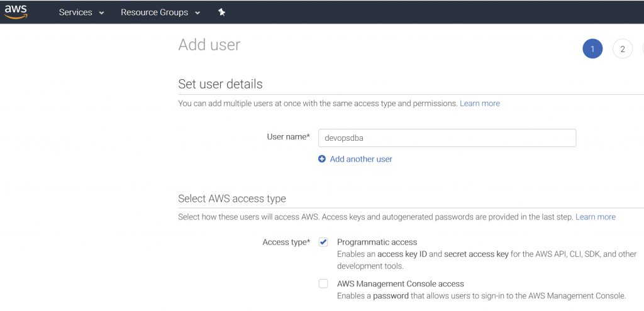This screenshot has width=644, height=311.
Task: Go to step 1 circle indicator
Action: point(592,49)
